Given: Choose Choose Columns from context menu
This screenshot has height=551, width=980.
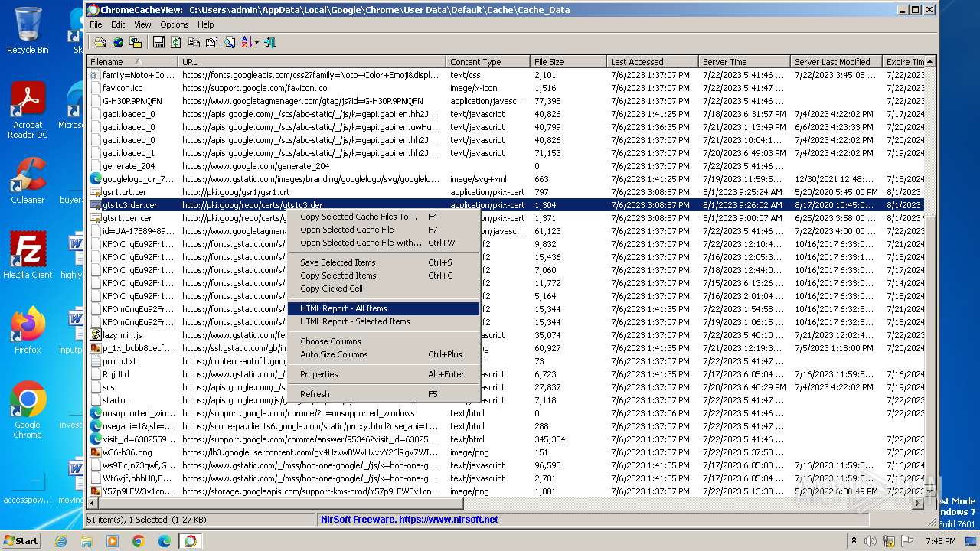Looking at the screenshot, I should [x=384, y=341].
